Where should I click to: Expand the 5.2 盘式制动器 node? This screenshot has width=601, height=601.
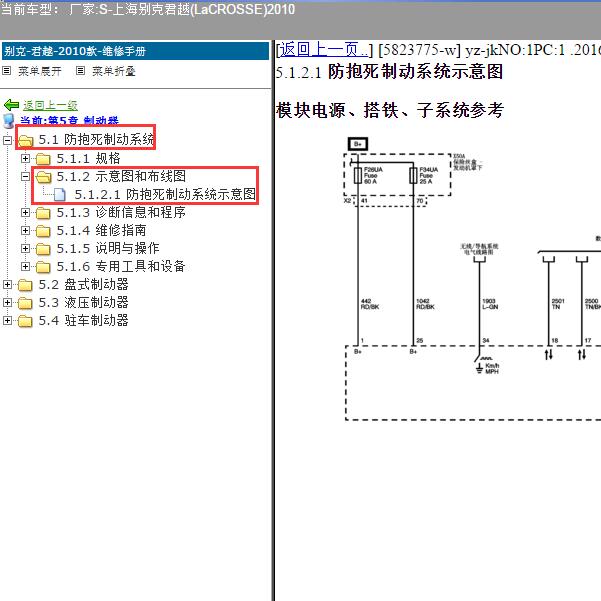click(x=7, y=284)
